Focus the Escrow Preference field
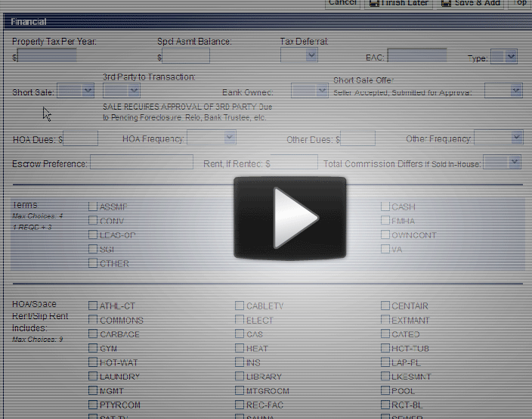532x419 pixels. [x=141, y=163]
